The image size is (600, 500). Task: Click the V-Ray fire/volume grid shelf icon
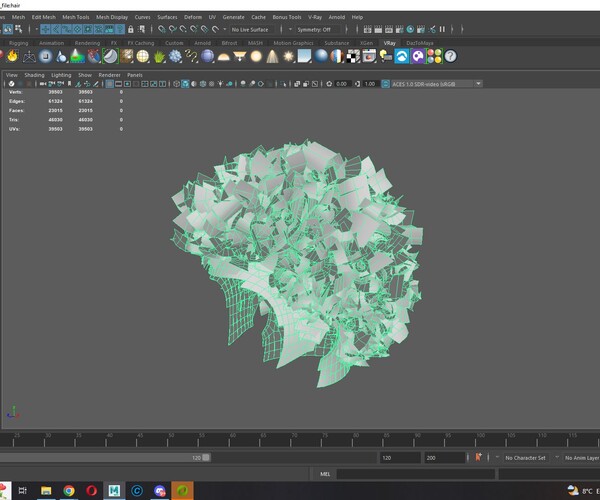[13, 56]
